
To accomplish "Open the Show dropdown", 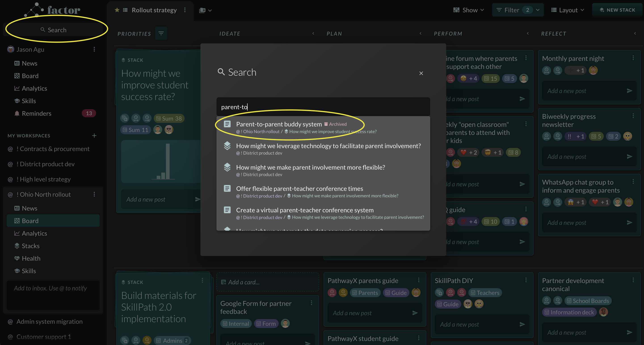I will [x=469, y=10].
